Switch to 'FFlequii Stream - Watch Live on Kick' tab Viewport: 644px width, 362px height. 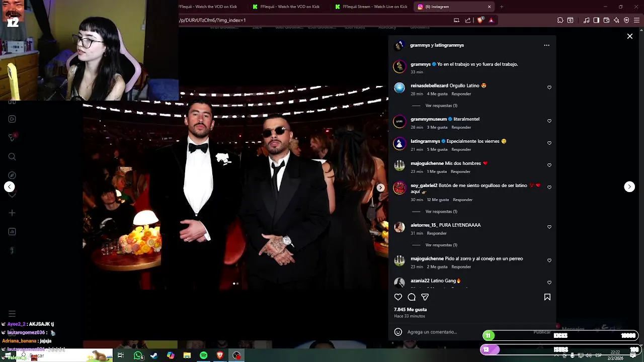coord(371,7)
